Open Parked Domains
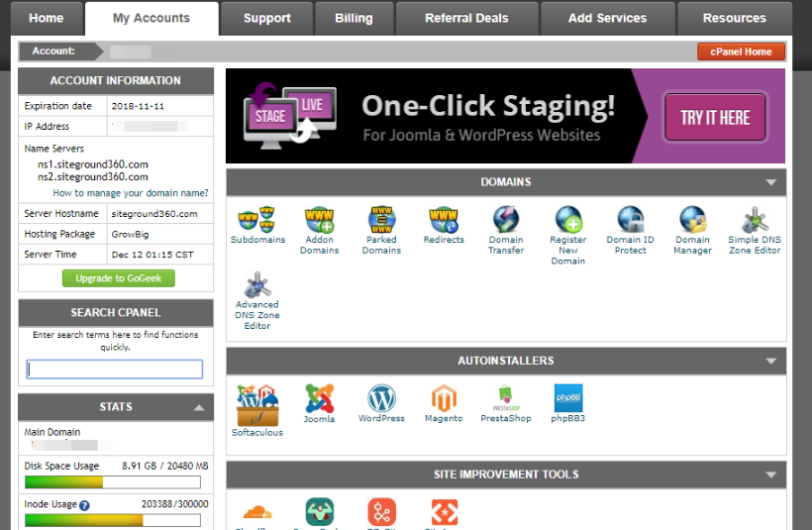The image size is (812, 530). coord(381,231)
